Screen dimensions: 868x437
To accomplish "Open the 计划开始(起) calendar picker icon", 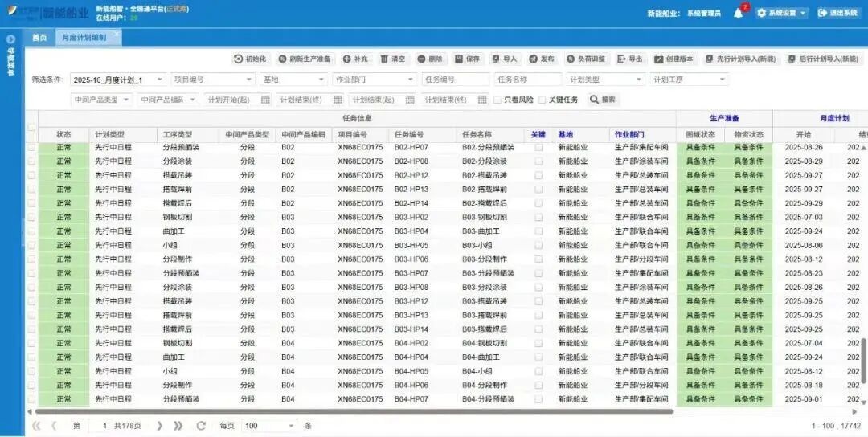I will [266, 100].
